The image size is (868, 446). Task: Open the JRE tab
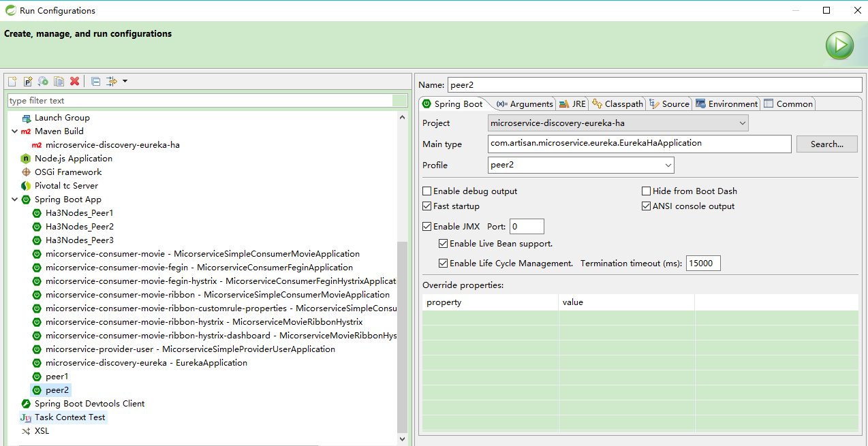pos(573,103)
